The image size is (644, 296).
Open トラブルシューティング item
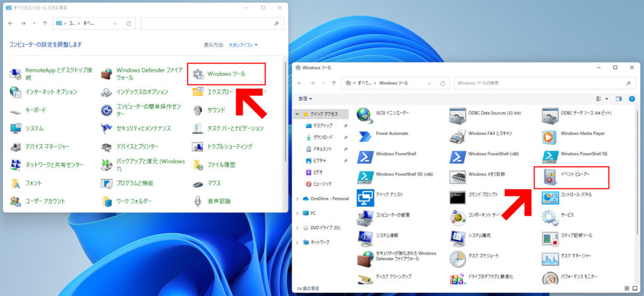click(x=222, y=147)
